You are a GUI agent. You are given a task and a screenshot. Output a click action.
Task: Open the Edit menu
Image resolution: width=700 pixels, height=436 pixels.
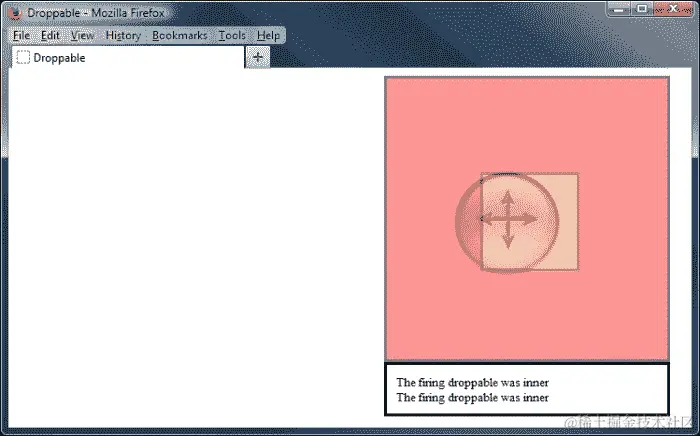pyautogui.click(x=50, y=36)
